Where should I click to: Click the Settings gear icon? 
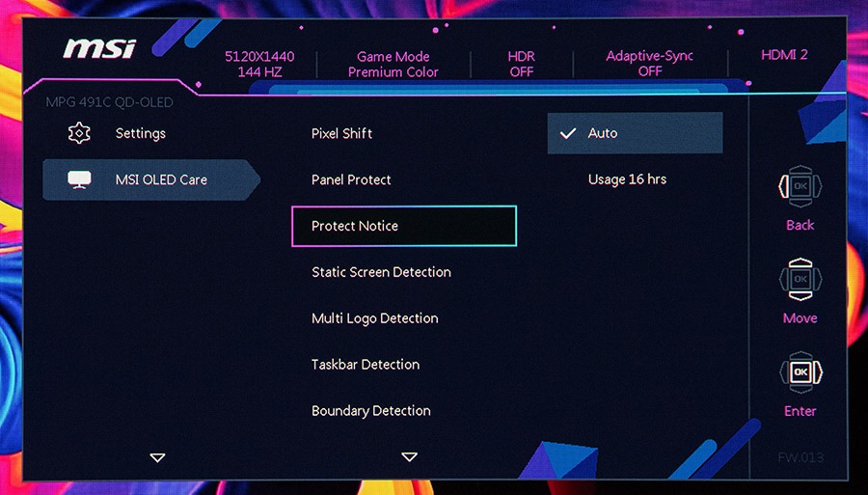pos(79,133)
